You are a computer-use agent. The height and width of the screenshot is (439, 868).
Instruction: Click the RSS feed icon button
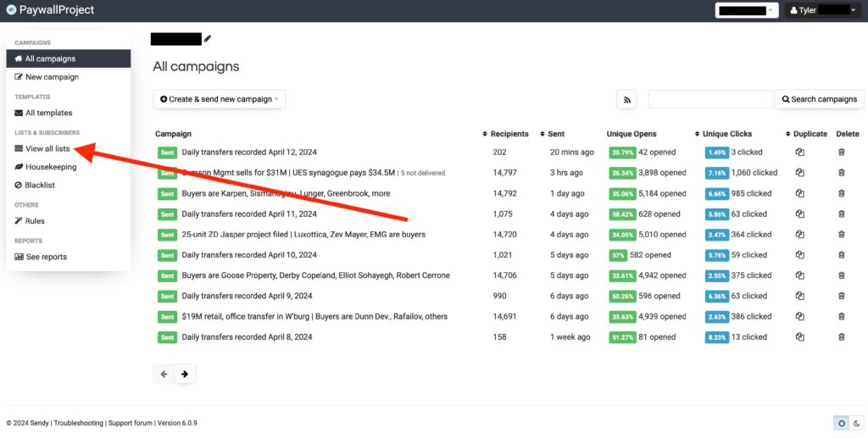click(626, 99)
